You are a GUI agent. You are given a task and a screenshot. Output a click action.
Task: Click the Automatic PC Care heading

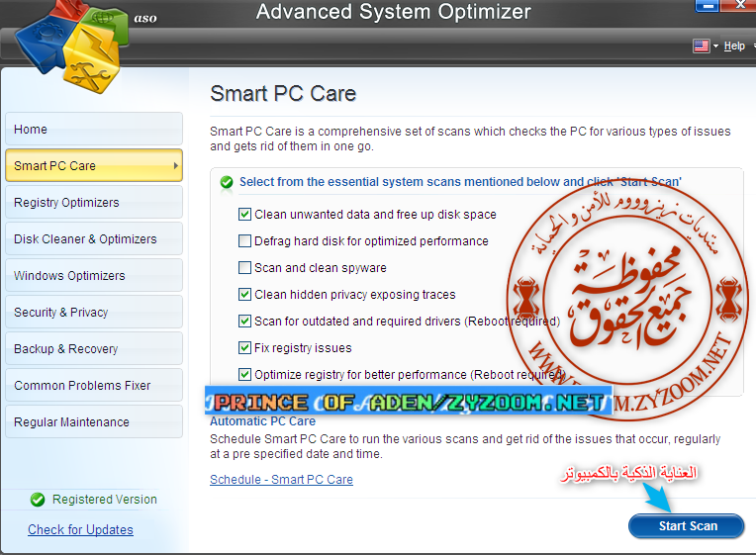point(262,421)
